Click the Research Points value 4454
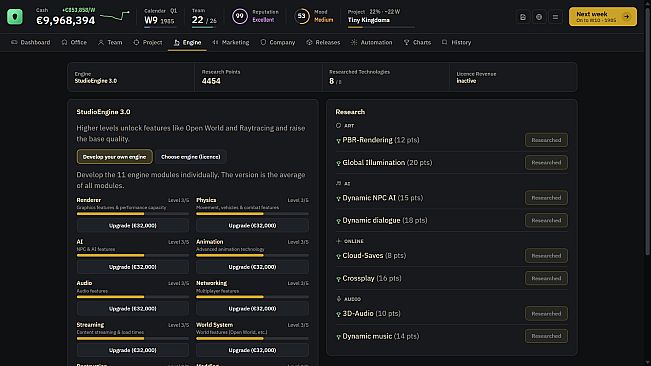 211,81
